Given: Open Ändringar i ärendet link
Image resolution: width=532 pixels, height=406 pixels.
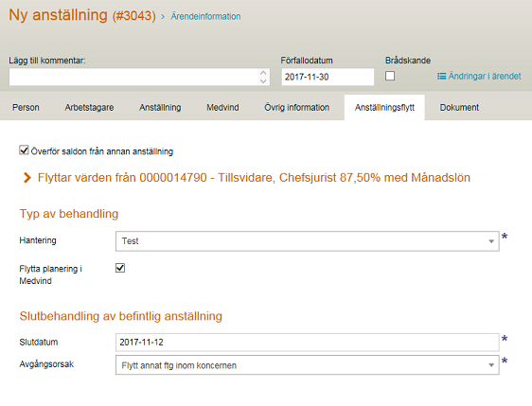Looking at the screenshot, I should coord(484,77).
